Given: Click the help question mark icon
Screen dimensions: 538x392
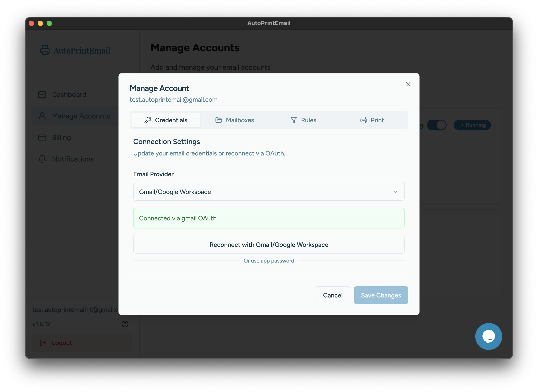Looking at the screenshot, I should 125,324.
